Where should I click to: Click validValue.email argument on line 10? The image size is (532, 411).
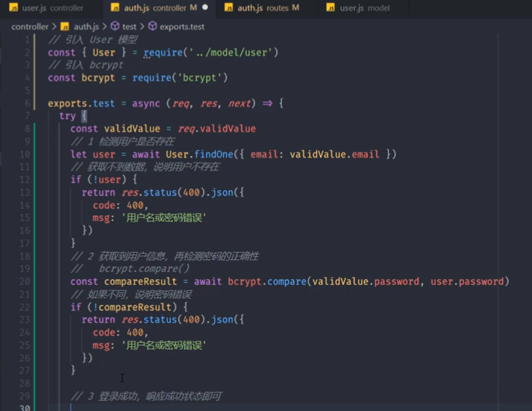334,155
